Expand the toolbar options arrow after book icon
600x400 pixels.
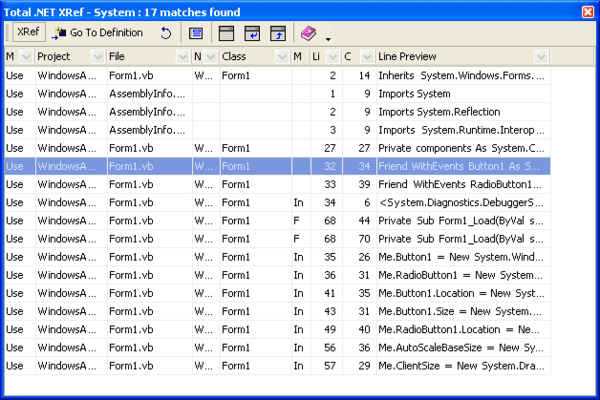327,37
